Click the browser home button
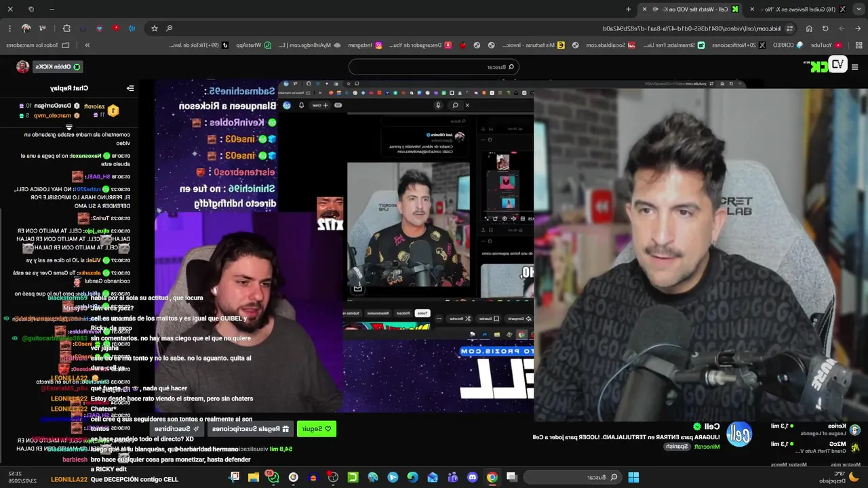Image resolution: width=868 pixels, height=488 pixels. [x=809, y=28]
